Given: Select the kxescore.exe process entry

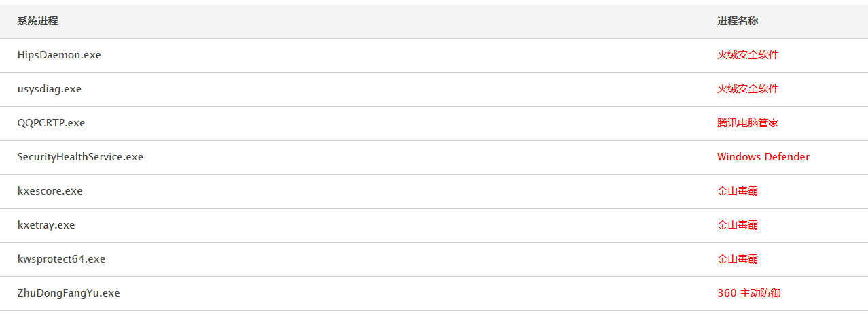Looking at the screenshot, I should pos(50,191).
